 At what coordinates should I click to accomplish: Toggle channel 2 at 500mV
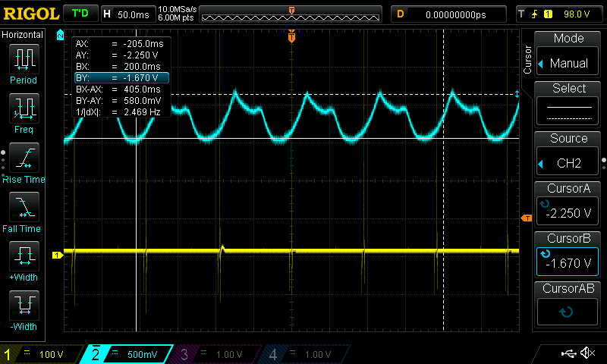pos(126,354)
